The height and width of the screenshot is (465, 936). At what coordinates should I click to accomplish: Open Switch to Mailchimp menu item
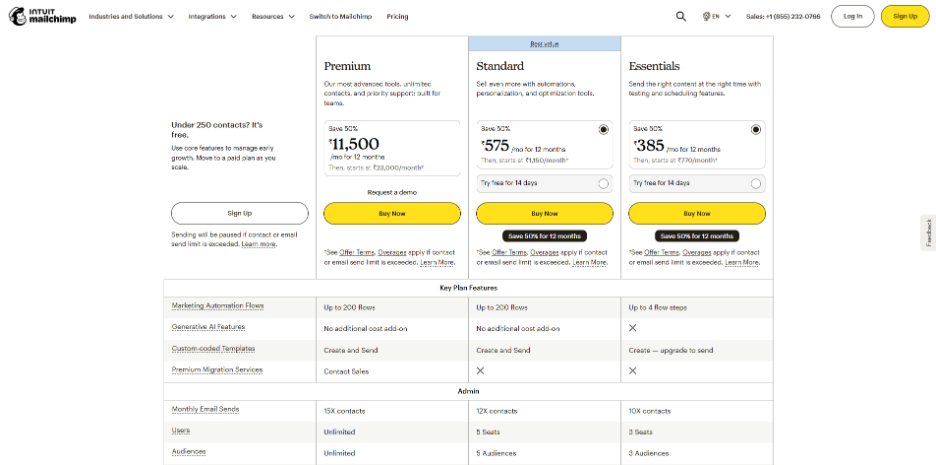tap(340, 17)
